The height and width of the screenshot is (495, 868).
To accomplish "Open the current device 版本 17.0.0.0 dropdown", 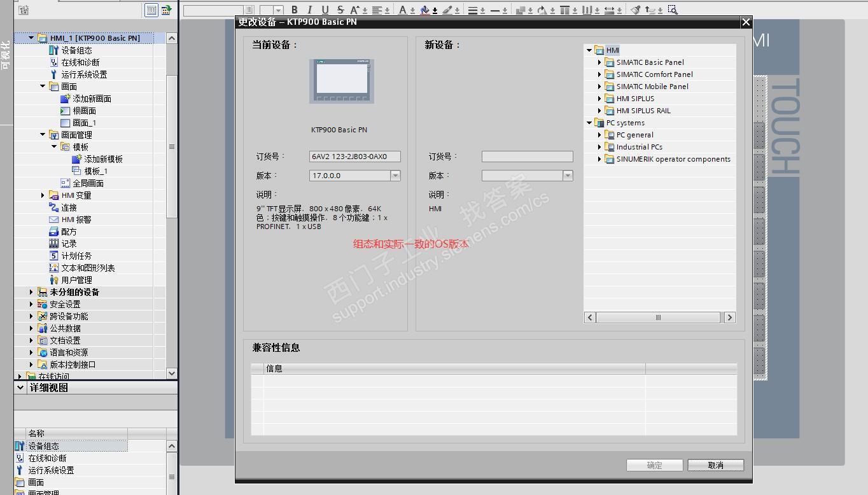I will pyautogui.click(x=395, y=176).
